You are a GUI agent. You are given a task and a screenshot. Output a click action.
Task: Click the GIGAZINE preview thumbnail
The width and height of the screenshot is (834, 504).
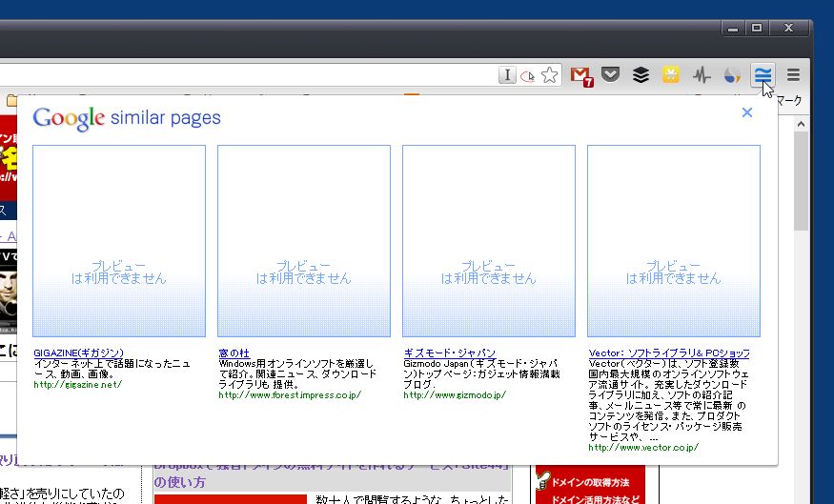pyautogui.click(x=119, y=241)
